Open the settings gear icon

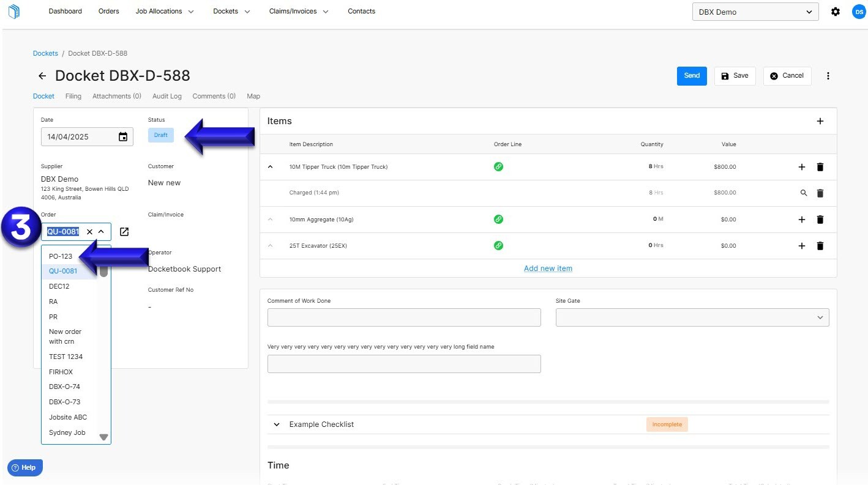tap(836, 12)
